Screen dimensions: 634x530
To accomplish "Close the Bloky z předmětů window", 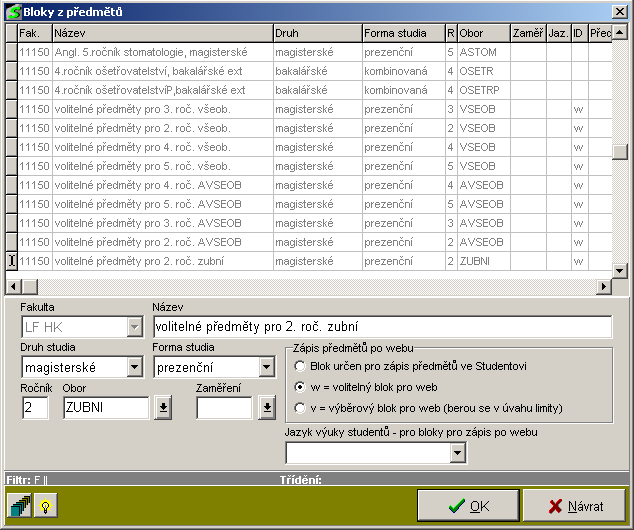I will point(621,11).
